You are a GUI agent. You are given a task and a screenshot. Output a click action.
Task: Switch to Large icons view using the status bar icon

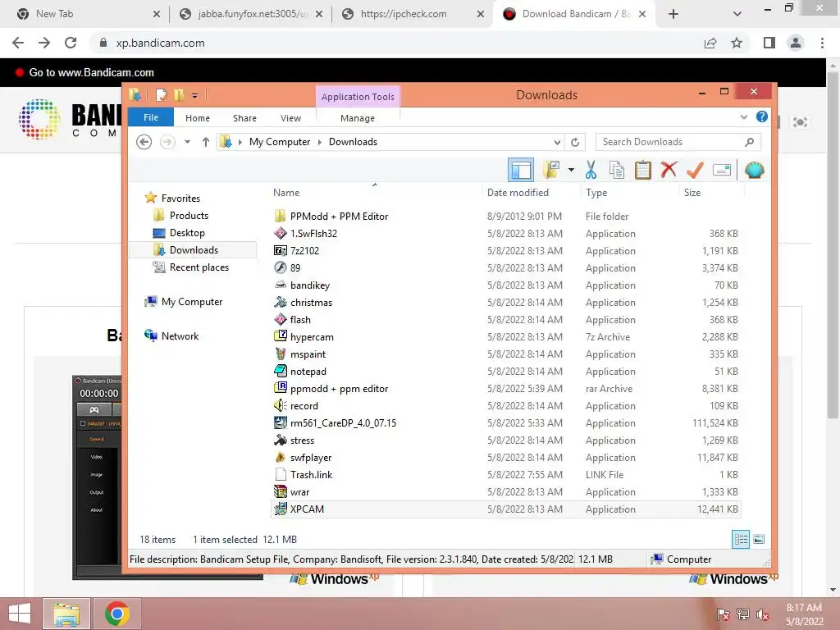759,540
